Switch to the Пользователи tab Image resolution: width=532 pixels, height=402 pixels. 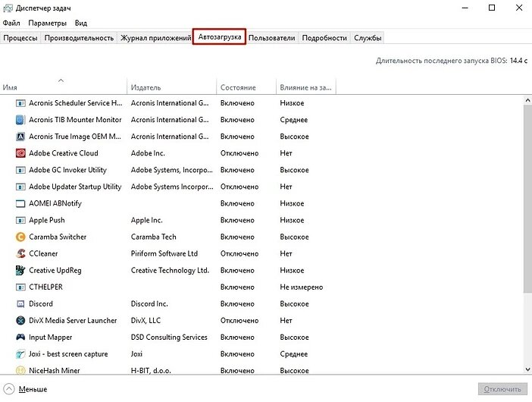point(272,38)
